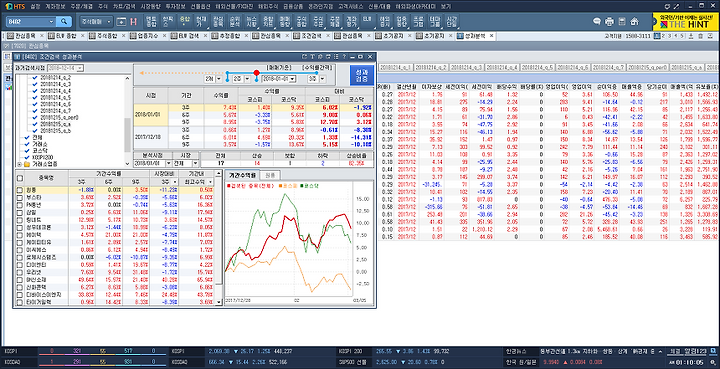Open the 해외주식 menu

tap(268, 6)
